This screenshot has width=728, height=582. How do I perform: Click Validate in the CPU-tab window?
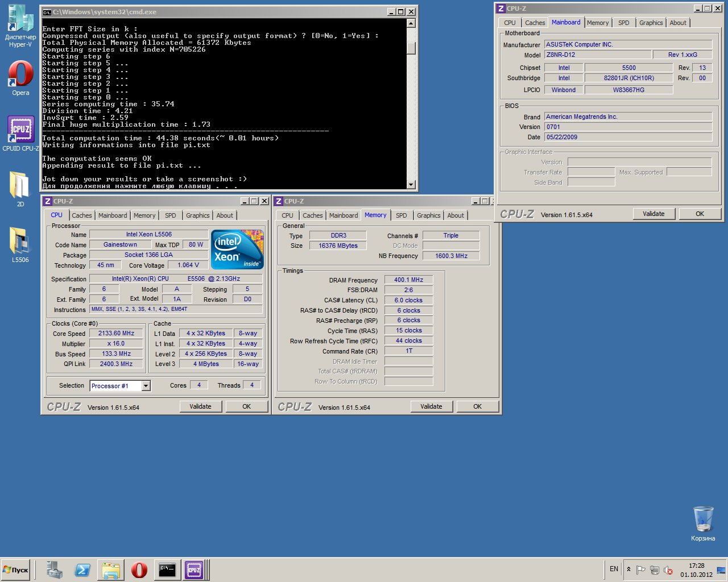pos(200,406)
